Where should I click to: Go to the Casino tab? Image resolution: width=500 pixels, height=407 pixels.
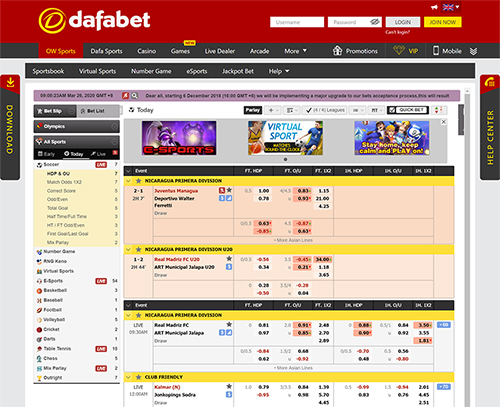pyautogui.click(x=146, y=51)
